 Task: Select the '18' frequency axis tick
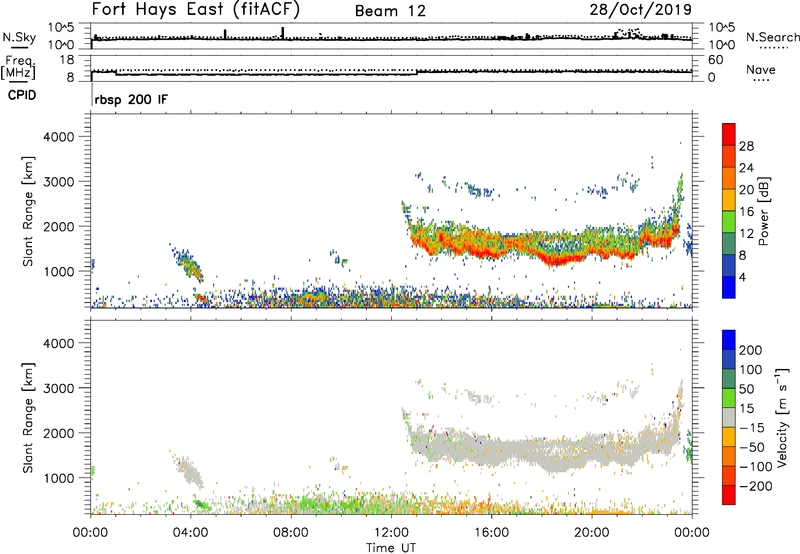click(67, 60)
